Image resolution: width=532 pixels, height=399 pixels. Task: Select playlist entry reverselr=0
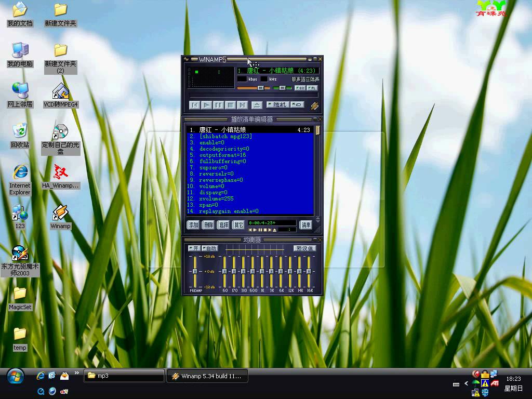coord(250,174)
